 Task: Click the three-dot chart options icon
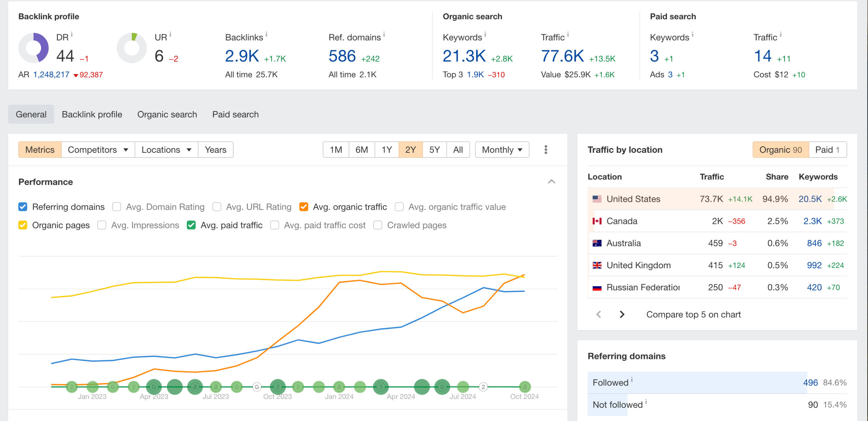click(546, 149)
